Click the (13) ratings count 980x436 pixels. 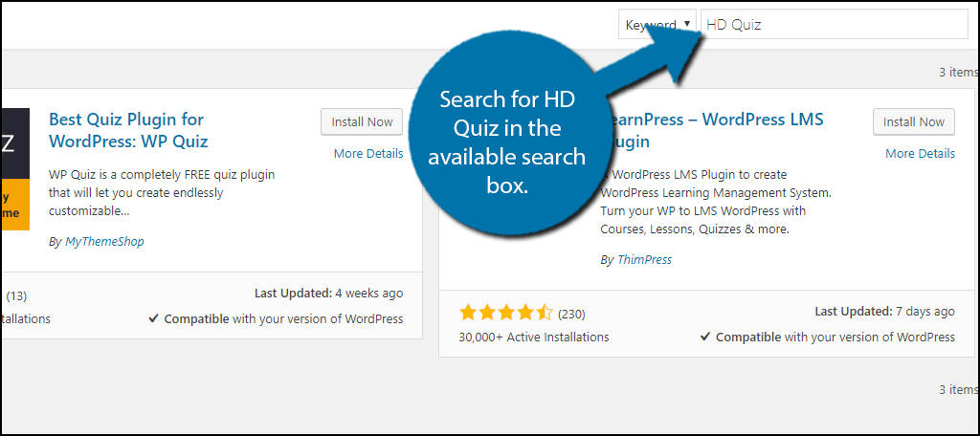click(x=15, y=295)
